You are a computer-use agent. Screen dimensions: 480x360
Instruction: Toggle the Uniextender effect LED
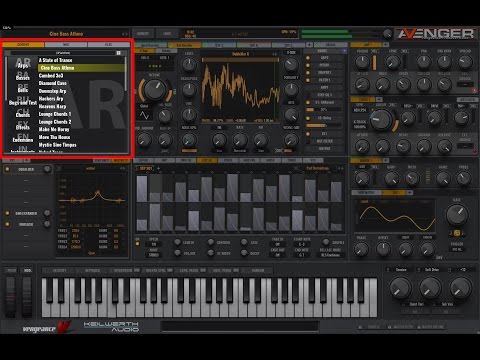[x=7, y=213]
